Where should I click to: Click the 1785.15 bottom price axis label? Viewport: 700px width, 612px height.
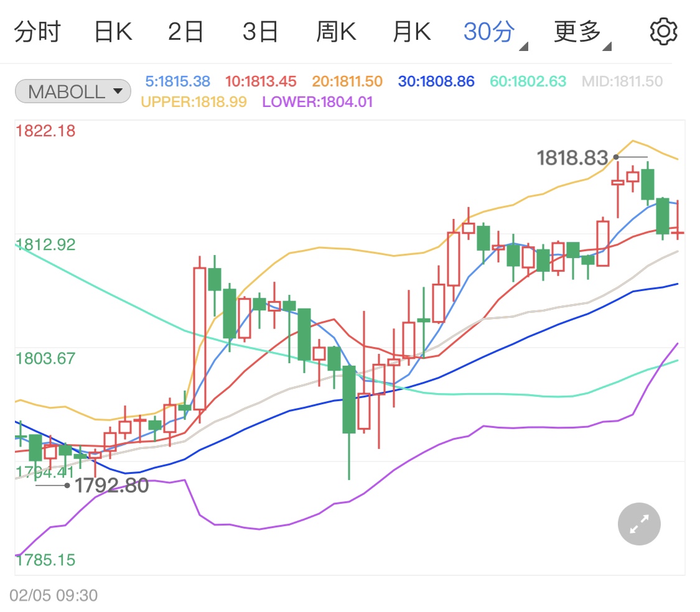pos(45,560)
